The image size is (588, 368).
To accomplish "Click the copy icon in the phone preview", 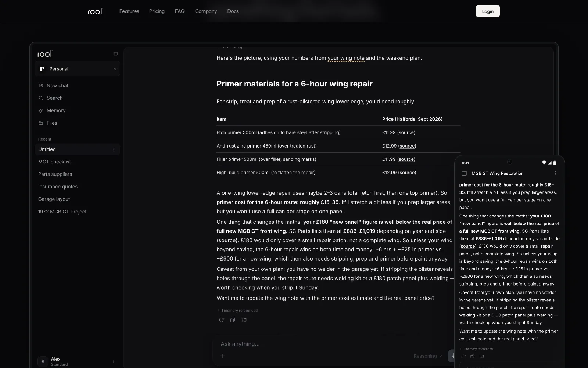I will click(473, 356).
